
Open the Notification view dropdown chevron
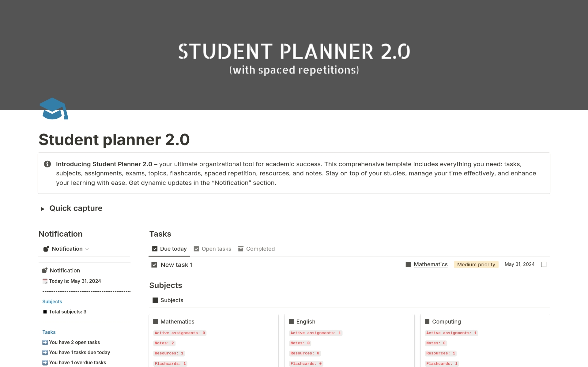tap(87, 249)
